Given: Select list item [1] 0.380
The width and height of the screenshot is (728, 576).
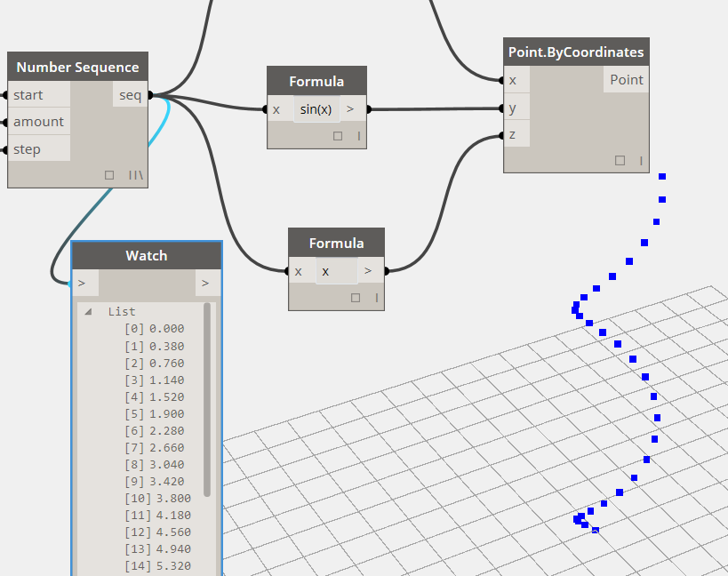Looking at the screenshot, I should (154, 347).
